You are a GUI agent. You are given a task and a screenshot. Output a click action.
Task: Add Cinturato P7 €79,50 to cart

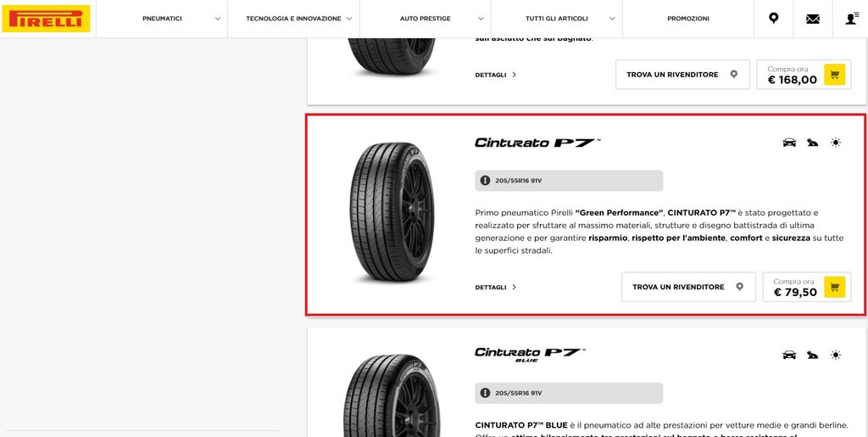tap(834, 287)
